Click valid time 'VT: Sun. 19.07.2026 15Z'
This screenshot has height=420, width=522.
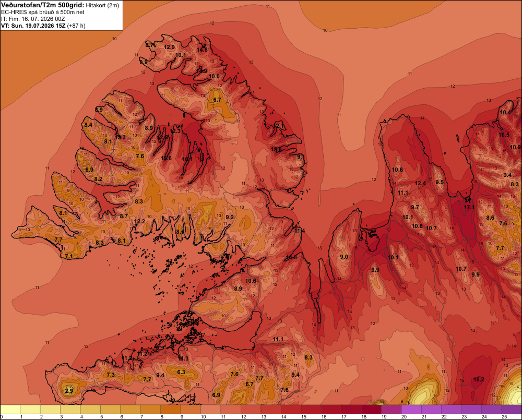pyautogui.click(x=33, y=26)
